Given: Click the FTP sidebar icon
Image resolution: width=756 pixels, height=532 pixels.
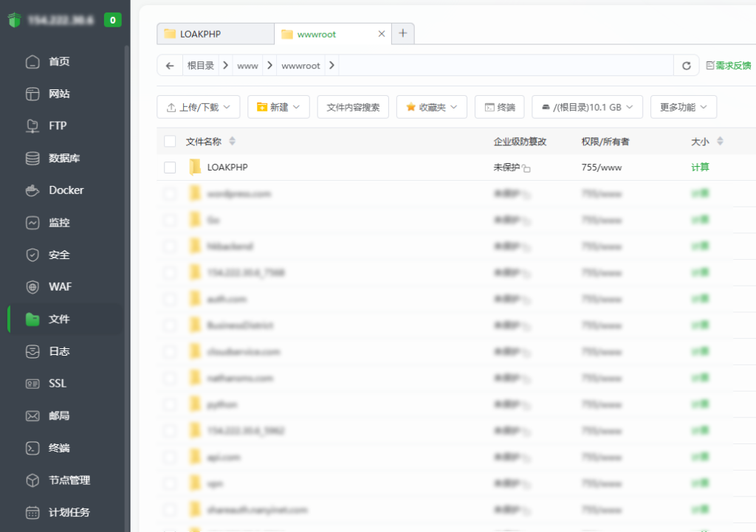Looking at the screenshot, I should (x=32, y=125).
